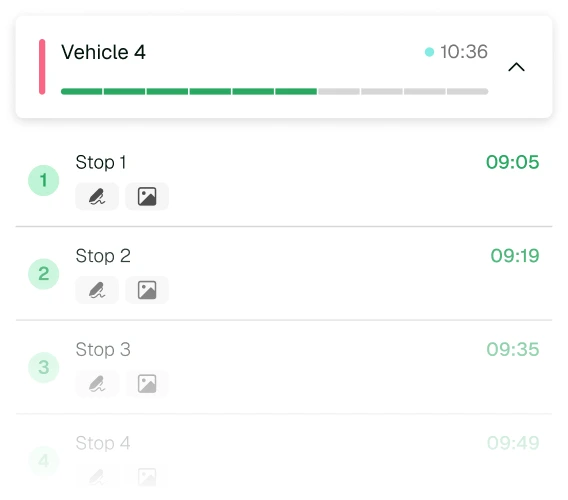Screen dimensions: 568x500
Task: Click the 09:05 arrival time
Action: click(x=512, y=162)
